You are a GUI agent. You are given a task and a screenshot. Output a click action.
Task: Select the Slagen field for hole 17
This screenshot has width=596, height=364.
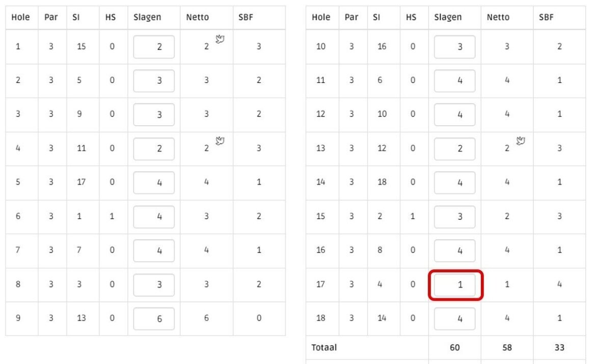coord(454,285)
